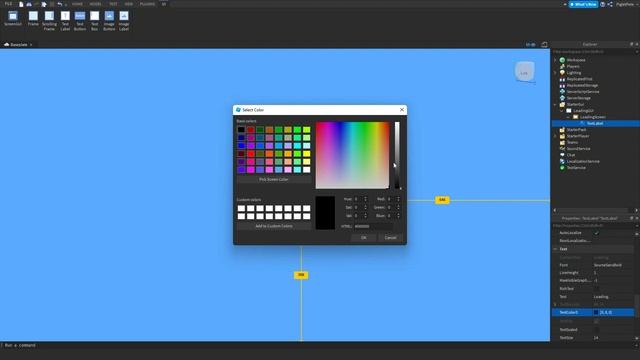Open the What's New button
This screenshot has height=360, width=640.
point(583,4)
